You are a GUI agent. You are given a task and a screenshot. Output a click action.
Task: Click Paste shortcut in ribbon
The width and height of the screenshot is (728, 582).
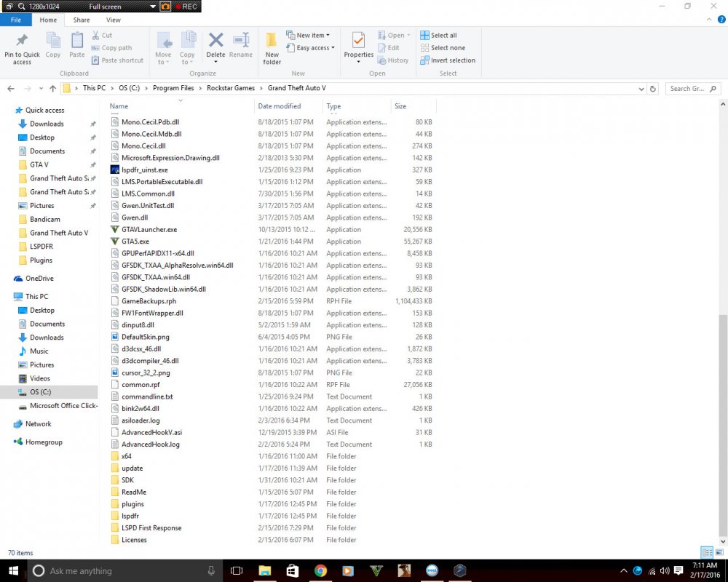[117, 60]
